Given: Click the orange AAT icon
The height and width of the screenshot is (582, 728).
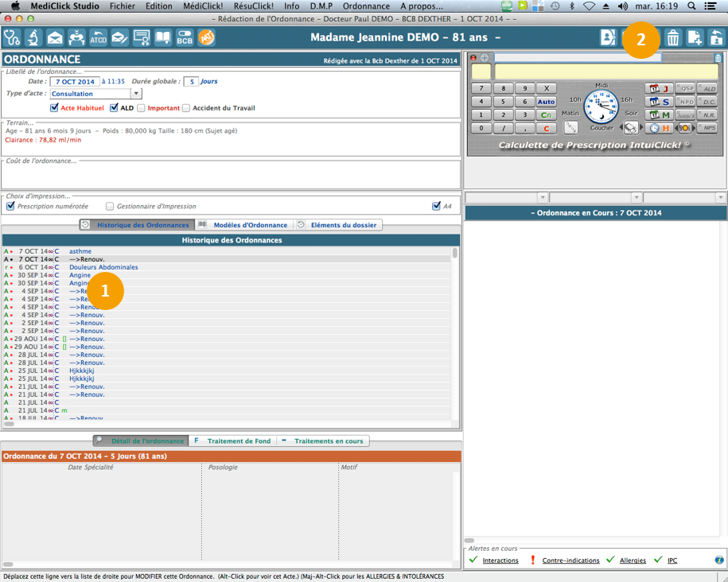Looking at the screenshot, I should [x=207, y=37].
